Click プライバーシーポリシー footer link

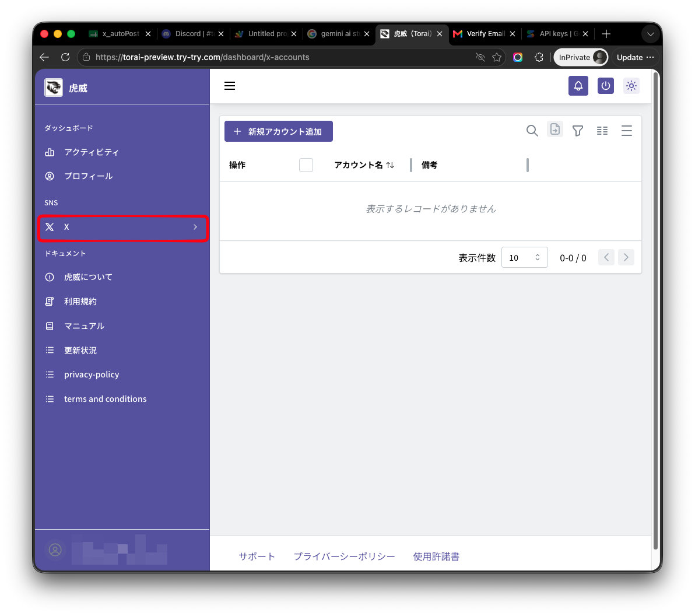[x=344, y=556]
